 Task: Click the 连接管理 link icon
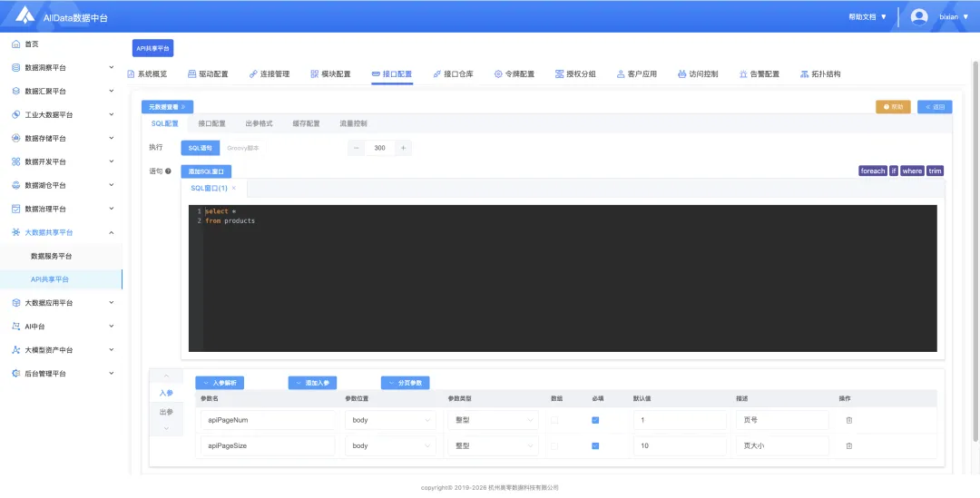coord(253,73)
